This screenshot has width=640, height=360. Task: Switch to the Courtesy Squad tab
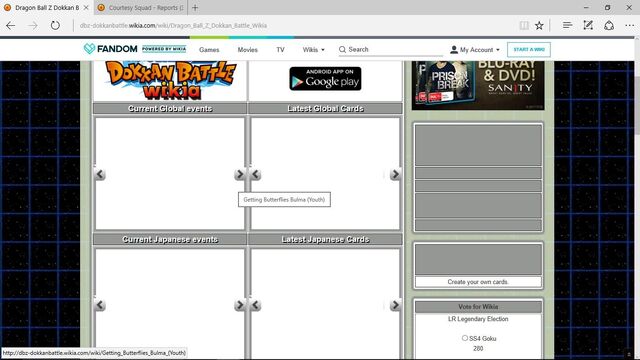141,7
